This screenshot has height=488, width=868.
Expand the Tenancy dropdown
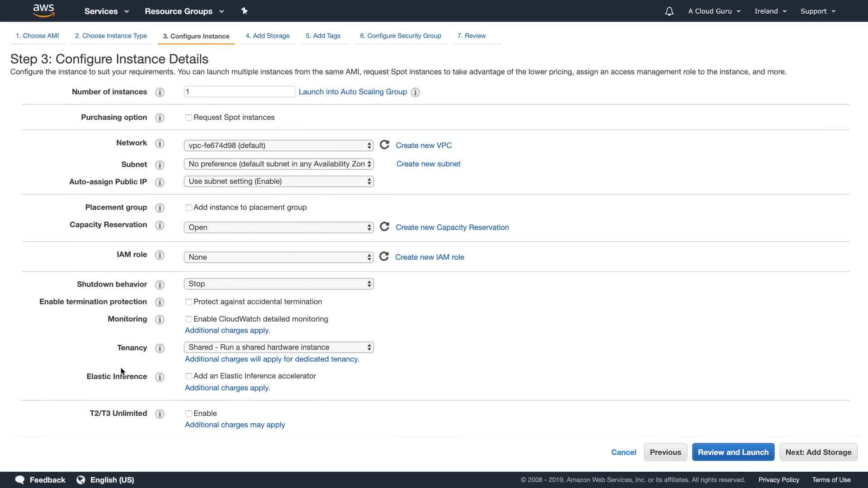[x=278, y=347]
